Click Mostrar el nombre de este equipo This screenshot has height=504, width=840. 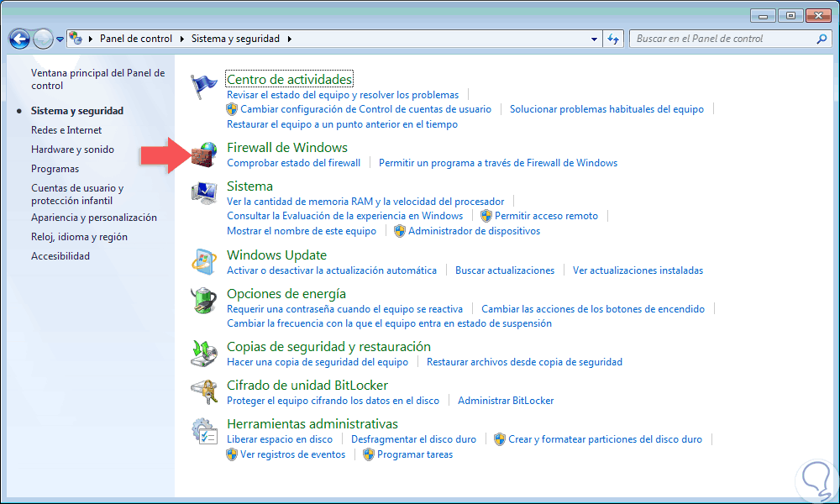[x=302, y=231]
